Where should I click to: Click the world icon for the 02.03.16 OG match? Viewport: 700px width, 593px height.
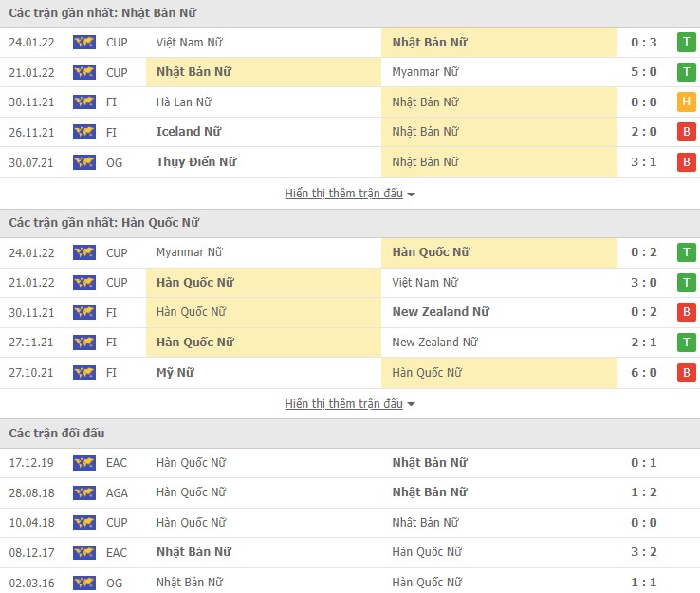pos(84,583)
